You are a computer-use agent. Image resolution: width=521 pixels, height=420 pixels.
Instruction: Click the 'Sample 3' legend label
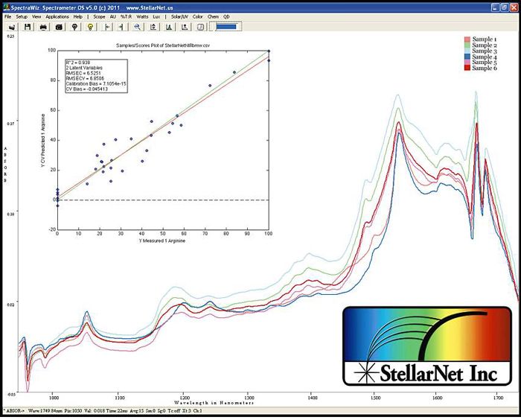pyautogui.click(x=485, y=51)
